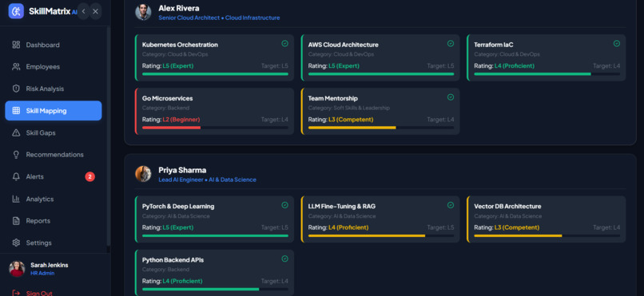Close the sidebar with X button
The image size is (644, 296).
[x=95, y=11]
